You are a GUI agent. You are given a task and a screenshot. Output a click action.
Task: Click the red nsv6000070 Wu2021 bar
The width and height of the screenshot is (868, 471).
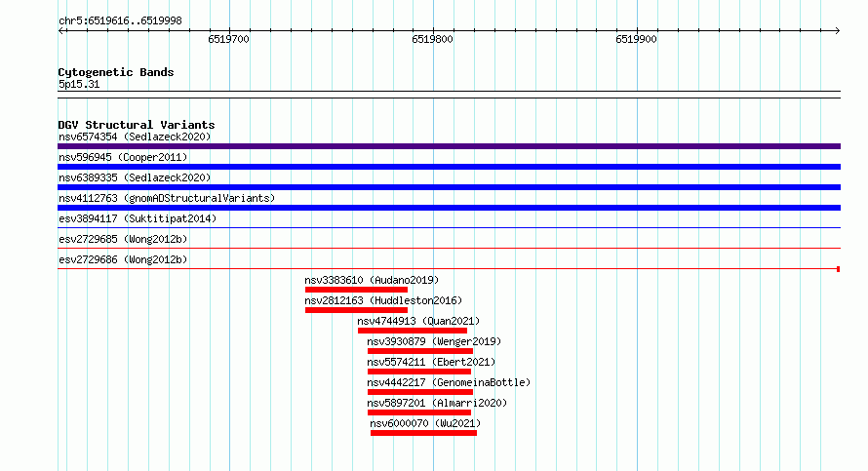423,433
